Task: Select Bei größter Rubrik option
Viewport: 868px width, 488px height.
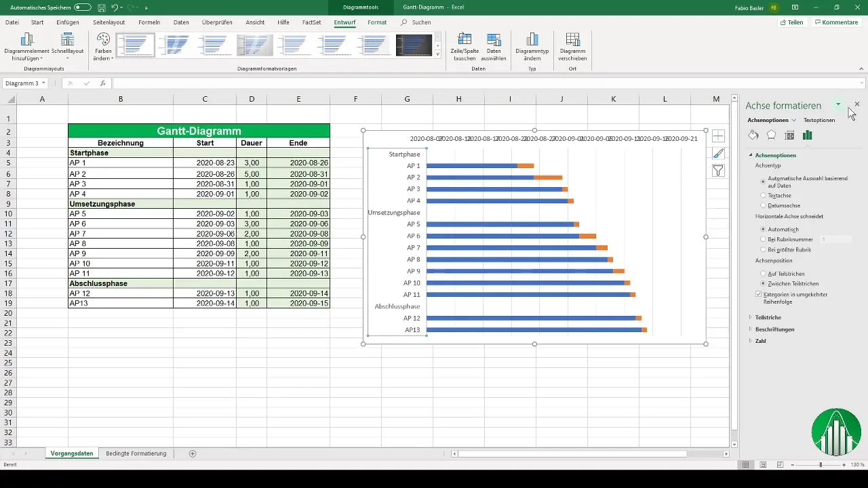Action: click(764, 250)
